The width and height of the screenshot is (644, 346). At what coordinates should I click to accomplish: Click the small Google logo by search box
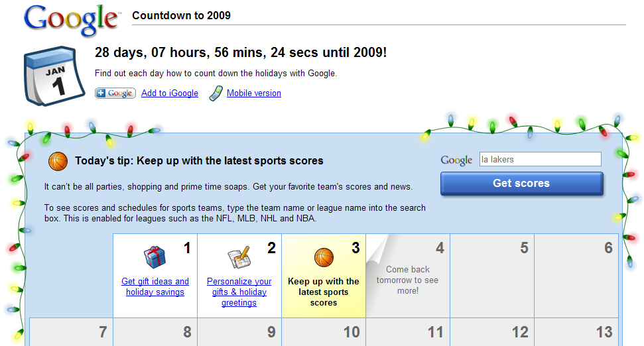click(x=457, y=160)
